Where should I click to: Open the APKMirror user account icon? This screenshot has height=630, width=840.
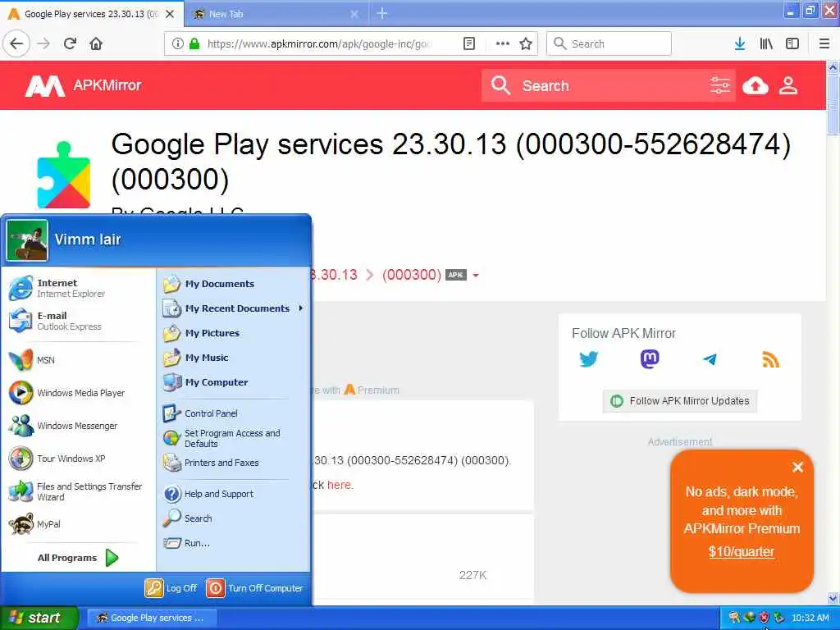tap(788, 85)
